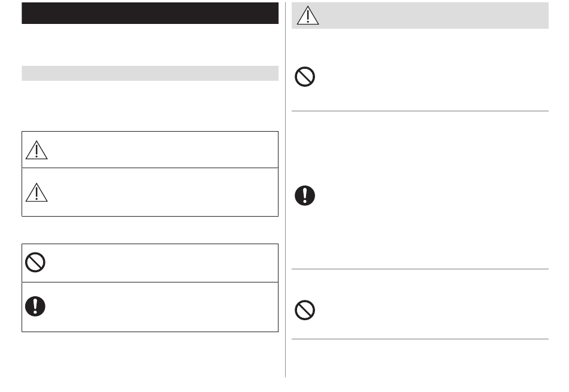Image resolution: width=569 pixels, height=392 pixels.
Task: Click the horizontal divider just above the lowest prohibition symbol
Action: tap(420, 269)
